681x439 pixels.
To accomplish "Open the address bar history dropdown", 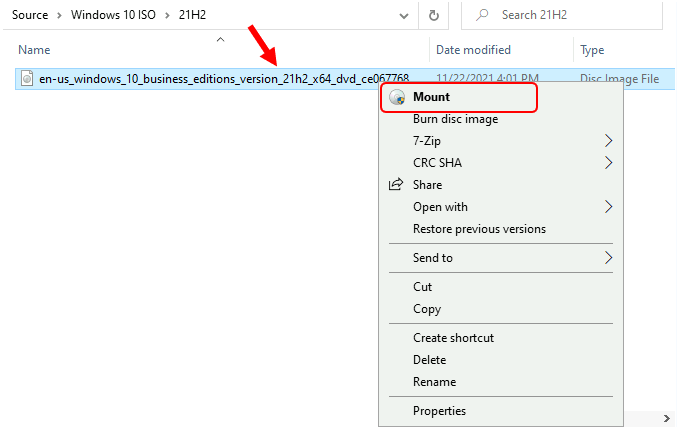I will [x=403, y=16].
